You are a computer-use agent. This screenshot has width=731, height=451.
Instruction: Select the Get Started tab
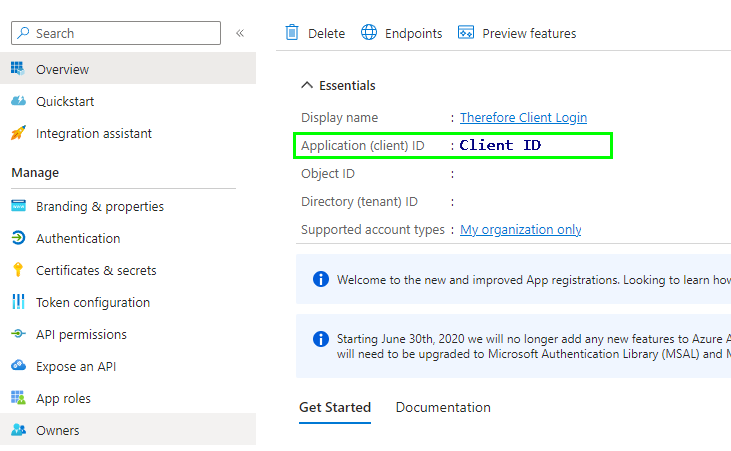335,407
